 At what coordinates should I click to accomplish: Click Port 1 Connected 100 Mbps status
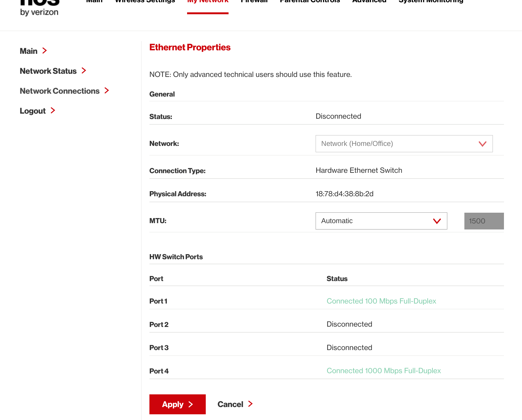[381, 301]
